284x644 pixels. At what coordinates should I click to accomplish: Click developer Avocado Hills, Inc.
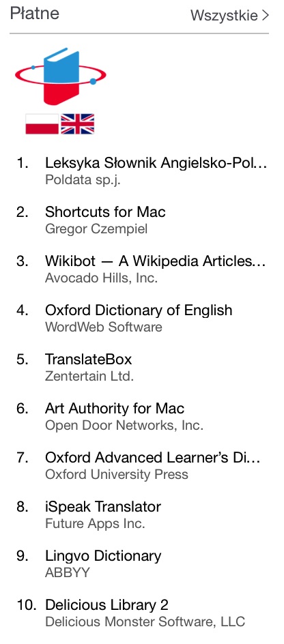[x=101, y=278]
